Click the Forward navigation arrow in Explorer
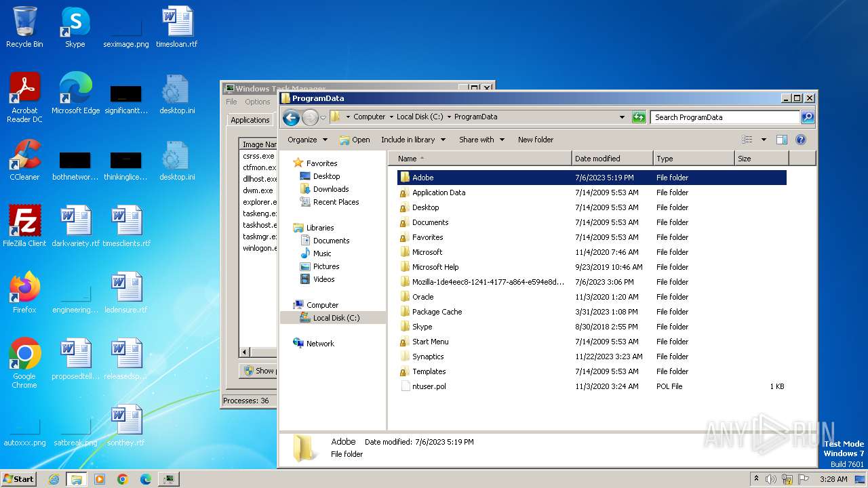Viewport: 868px width, 488px height. [x=310, y=117]
